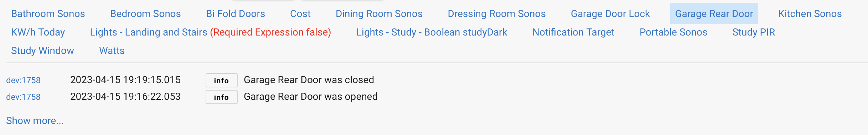
Task: Choose the Cost device filter
Action: tap(300, 14)
